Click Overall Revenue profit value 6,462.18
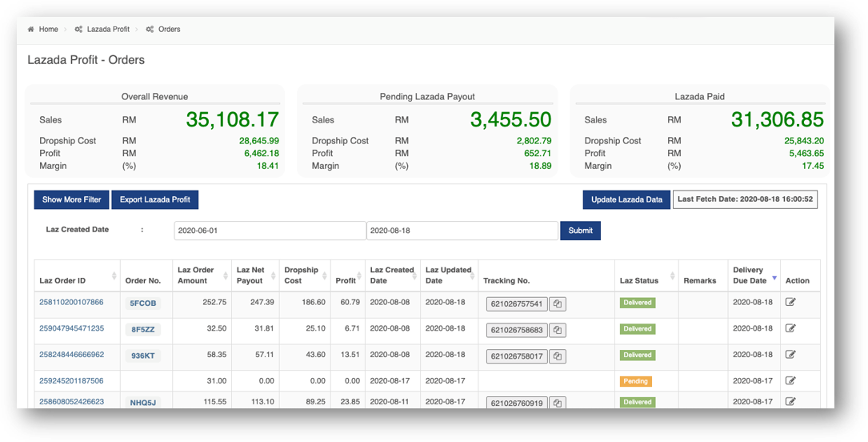Viewport: 868px width, 442px height. pyautogui.click(x=262, y=153)
